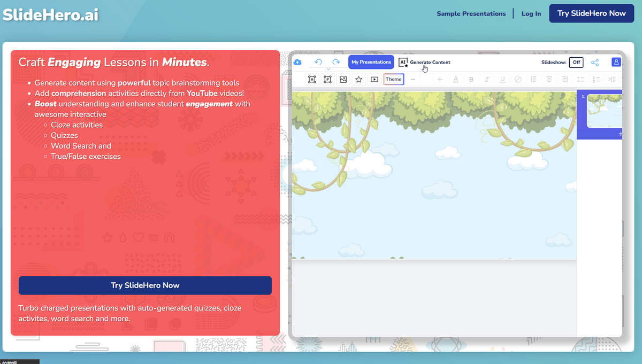Redo the last action
This screenshot has height=364, width=642.
pyautogui.click(x=336, y=62)
